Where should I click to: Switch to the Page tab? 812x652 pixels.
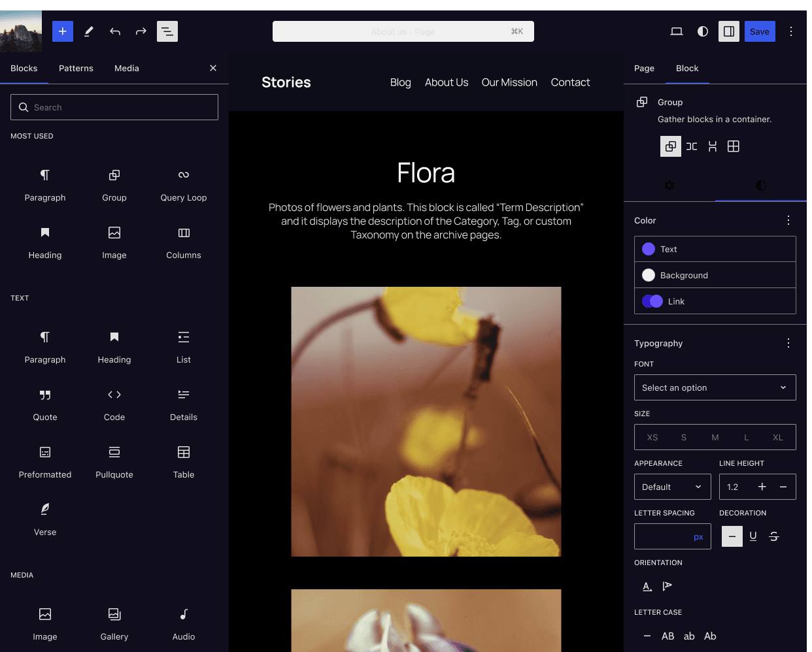tap(644, 69)
